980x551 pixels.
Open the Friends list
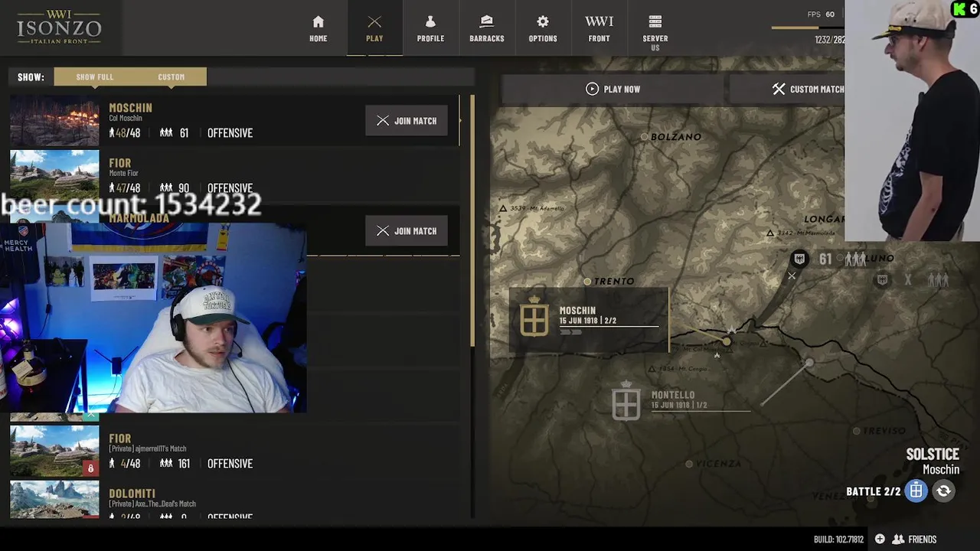(914, 540)
